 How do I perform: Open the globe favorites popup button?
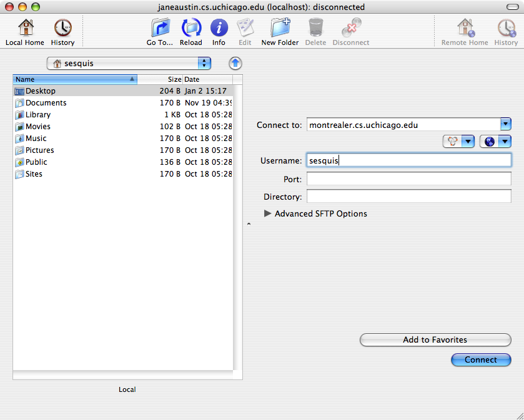(x=496, y=142)
